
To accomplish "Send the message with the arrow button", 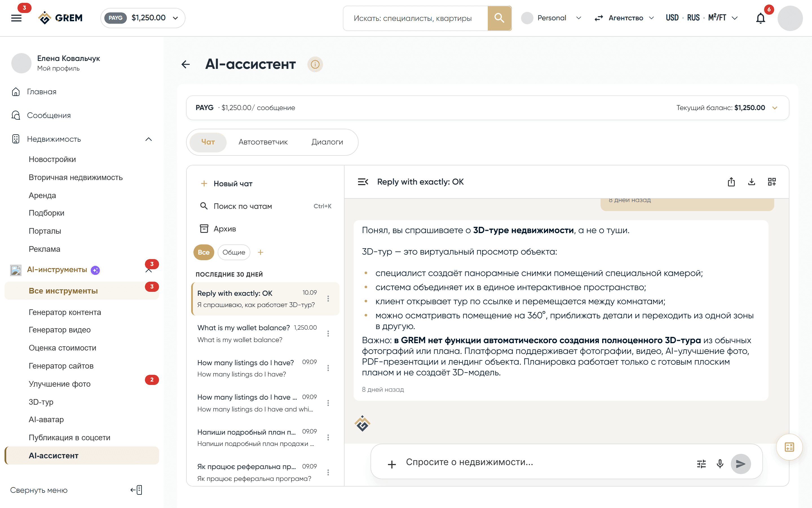I will tap(741, 464).
